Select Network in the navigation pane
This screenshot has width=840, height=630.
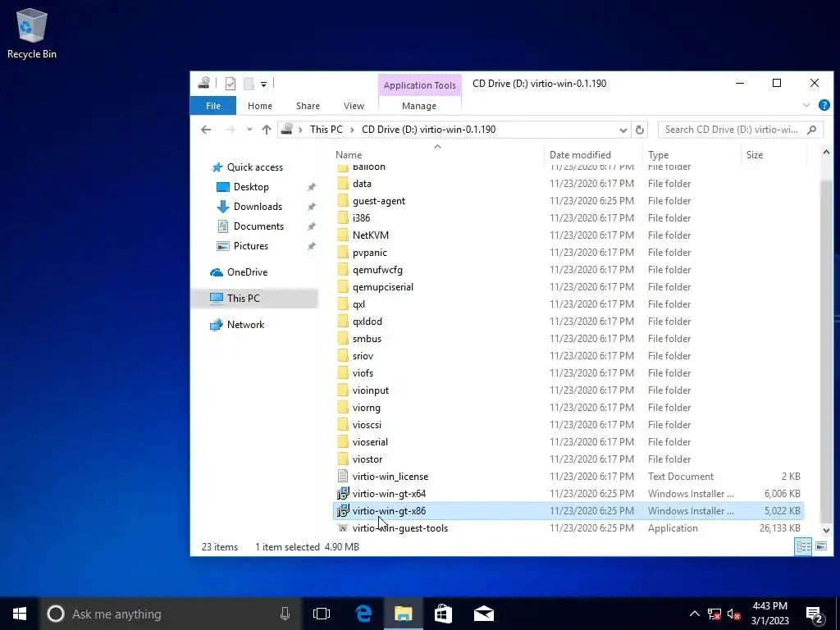245,325
